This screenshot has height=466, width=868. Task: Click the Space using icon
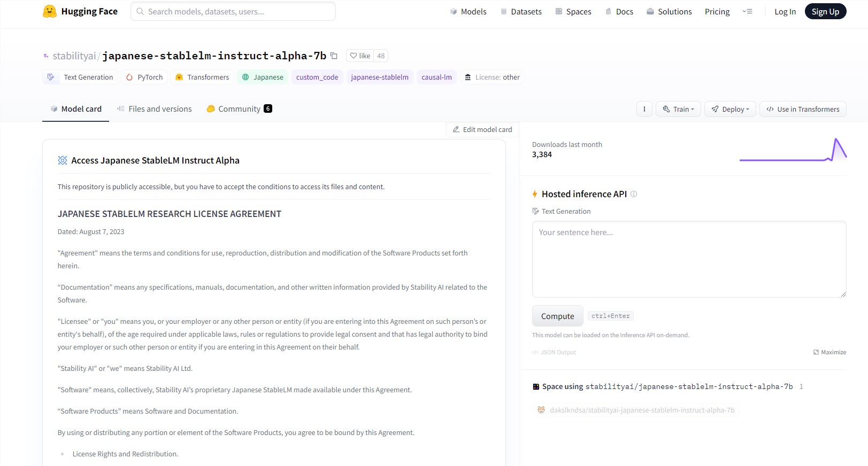click(536, 386)
